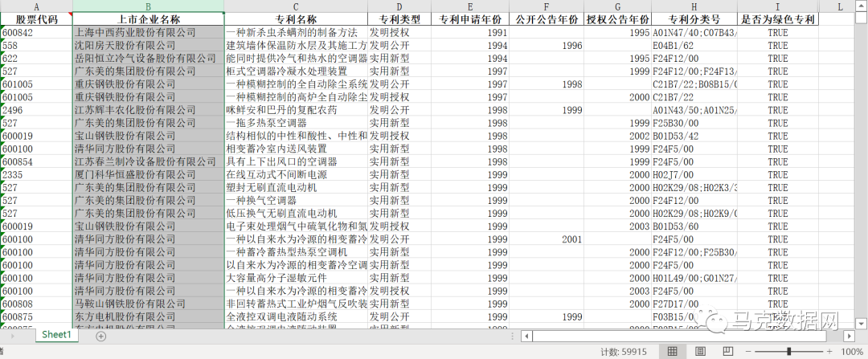Select stock code cell 2335

coord(36,174)
